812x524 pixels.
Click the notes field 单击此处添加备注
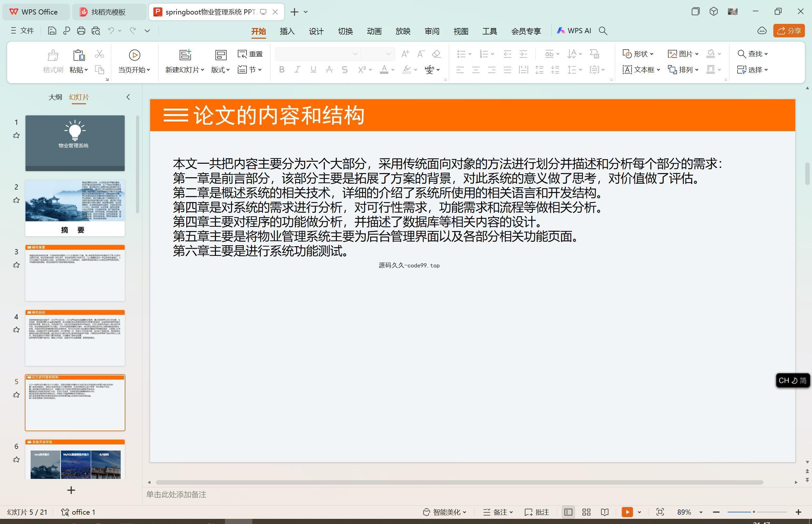pyautogui.click(x=176, y=495)
